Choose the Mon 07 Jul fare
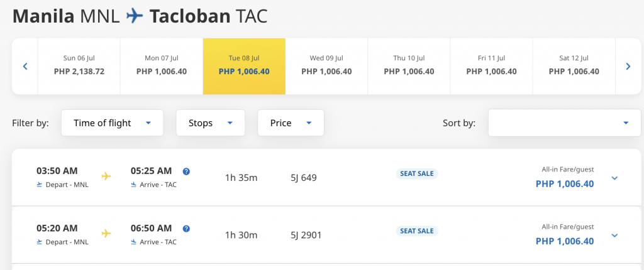 pos(162,67)
